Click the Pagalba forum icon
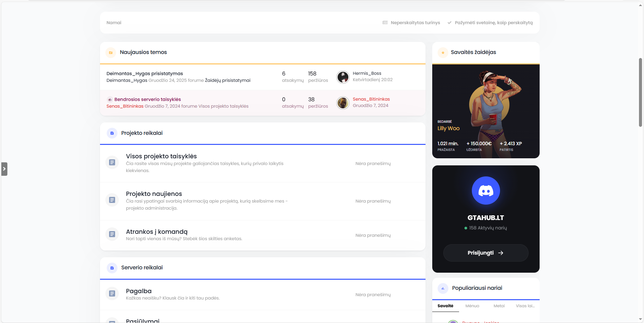Viewport: 644px width, 323px height. [x=112, y=293]
